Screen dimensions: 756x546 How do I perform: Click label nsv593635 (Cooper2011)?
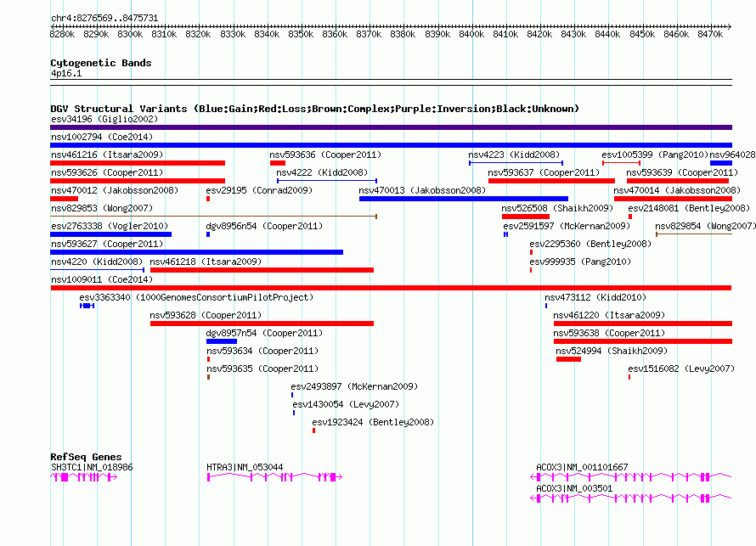(x=262, y=369)
